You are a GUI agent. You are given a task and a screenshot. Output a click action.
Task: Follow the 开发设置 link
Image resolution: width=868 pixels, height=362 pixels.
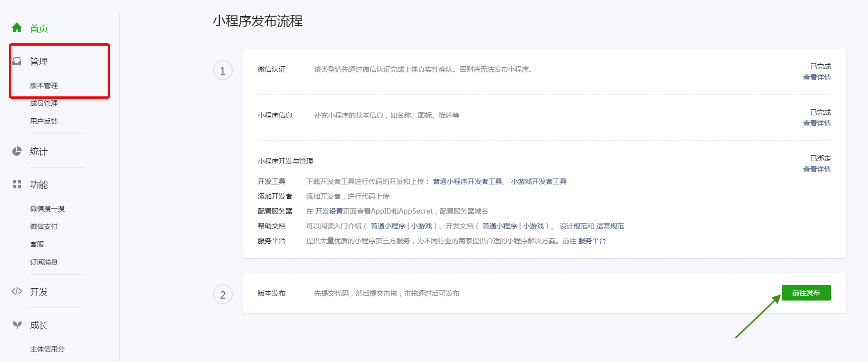[329, 211]
